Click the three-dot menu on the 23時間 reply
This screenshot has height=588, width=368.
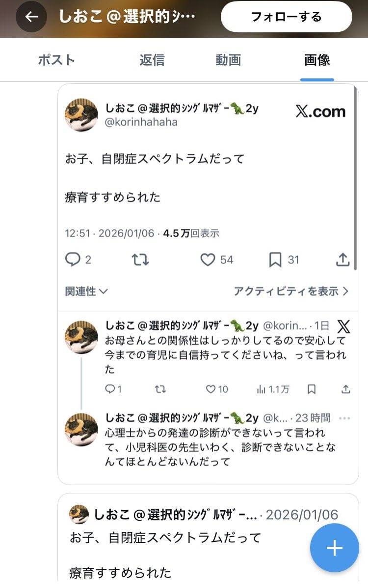[x=344, y=418]
